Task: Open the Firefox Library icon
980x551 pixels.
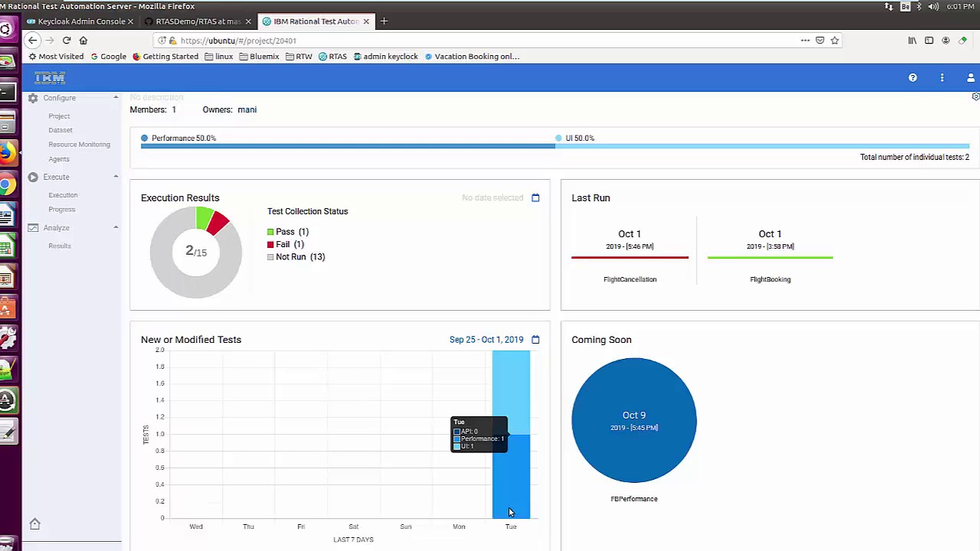Action: point(912,41)
